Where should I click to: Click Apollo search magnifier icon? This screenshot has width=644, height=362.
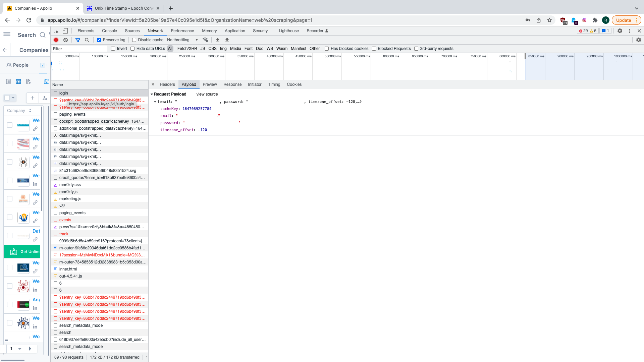point(43,35)
